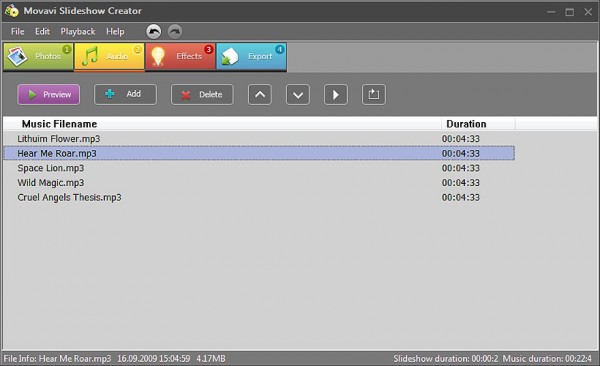Sort by Duration column header
This screenshot has width=600, height=366.
[x=466, y=124]
